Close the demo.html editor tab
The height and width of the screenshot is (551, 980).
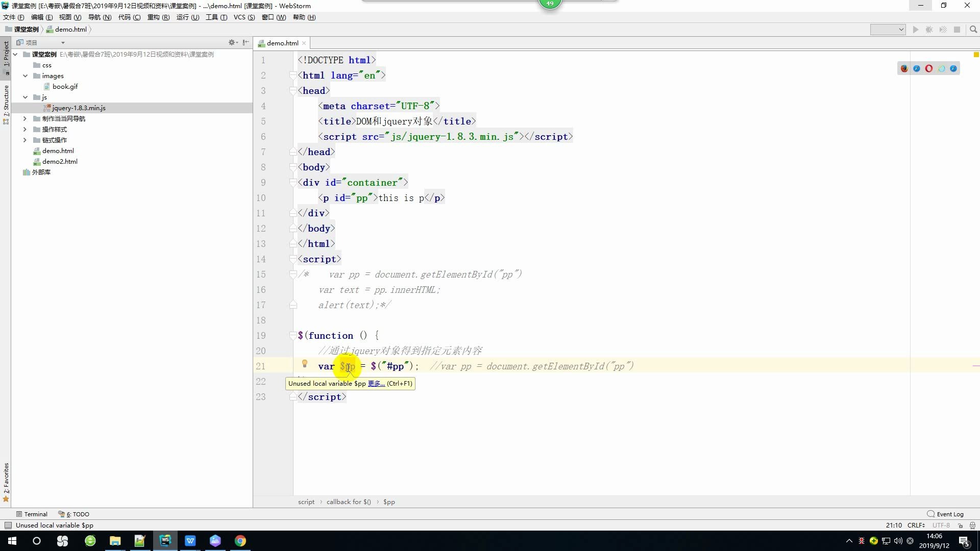304,43
